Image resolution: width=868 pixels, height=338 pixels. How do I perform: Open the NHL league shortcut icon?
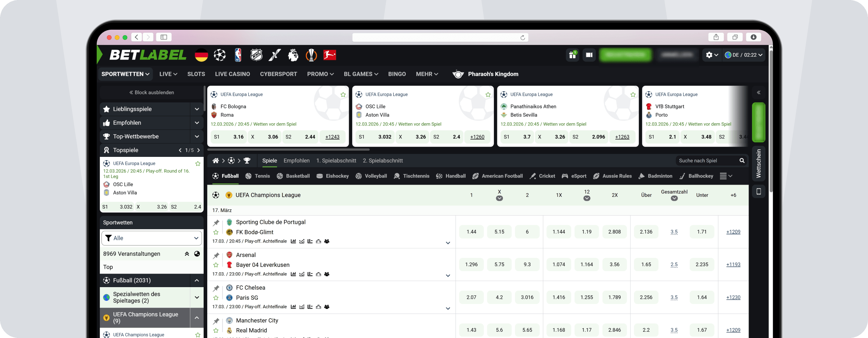[256, 55]
